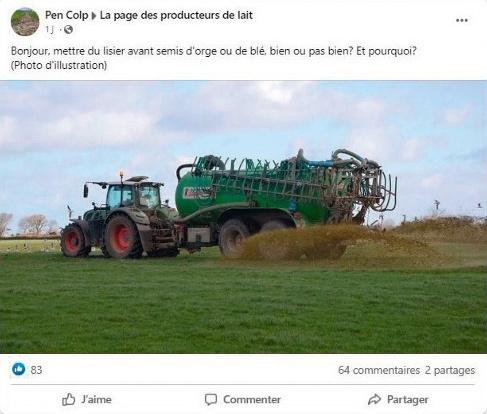Image resolution: width=487 pixels, height=414 pixels.
Task: Click the post timestamp '1 j'
Action: click(x=49, y=30)
